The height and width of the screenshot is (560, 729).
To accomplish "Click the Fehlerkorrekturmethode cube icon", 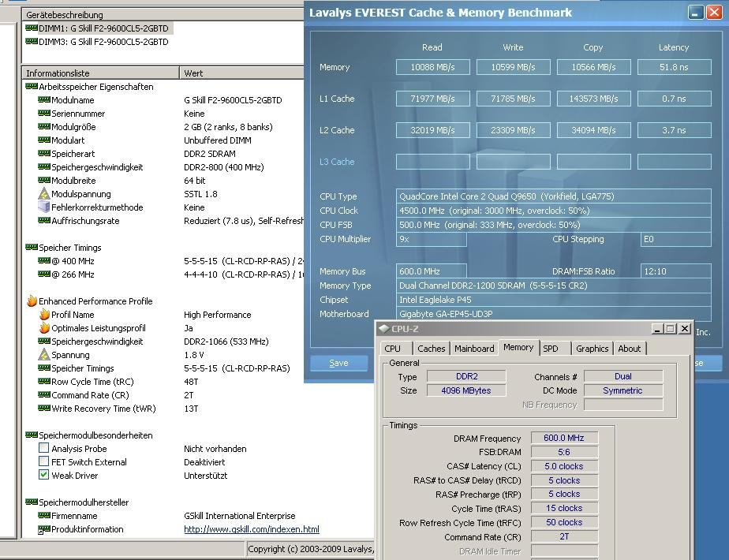I will (43, 207).
